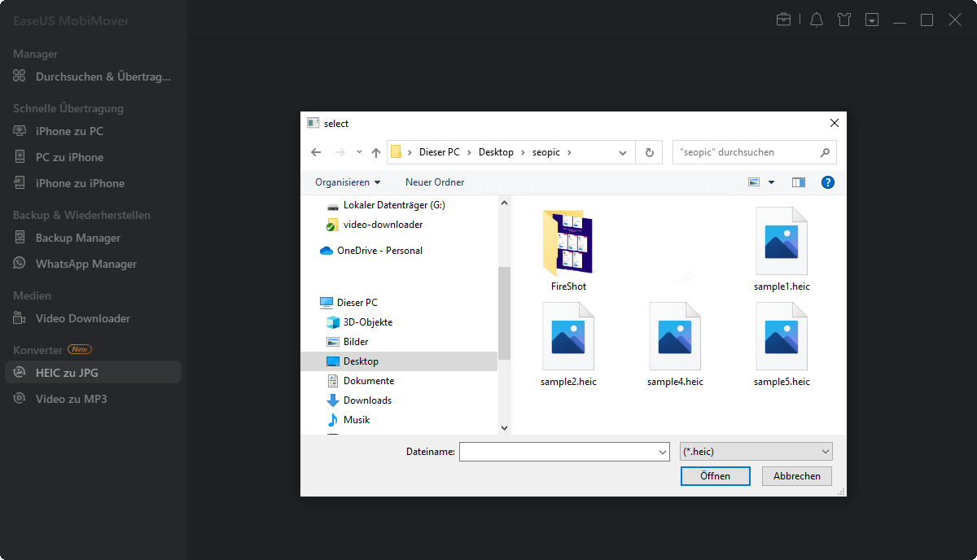Select the sample5.heic file
The image size is (977, 560).
[782, 344]
